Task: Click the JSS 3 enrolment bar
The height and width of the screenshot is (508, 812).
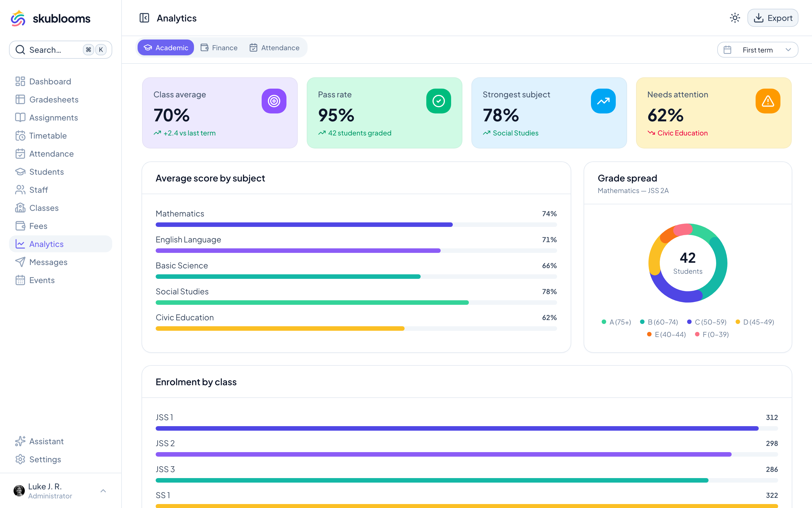Action: [467, 480]
